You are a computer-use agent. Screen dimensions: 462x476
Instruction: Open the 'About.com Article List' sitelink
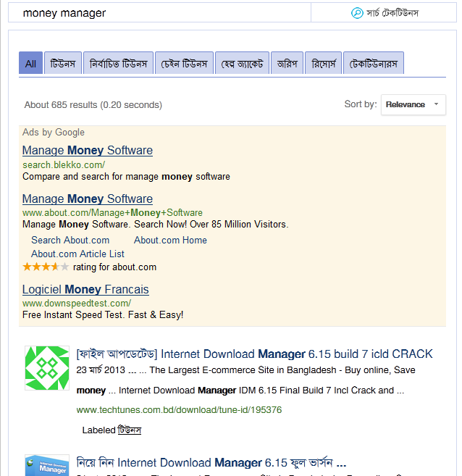77,254
